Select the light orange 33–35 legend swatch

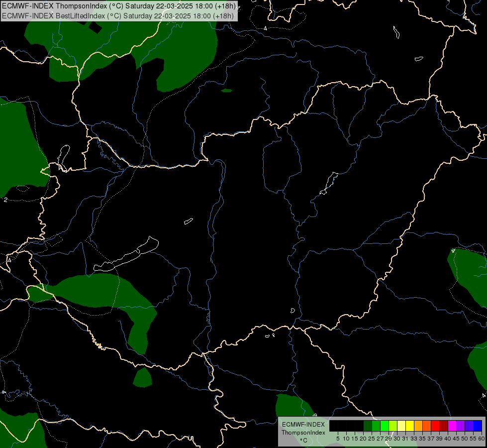click(418, 426)
